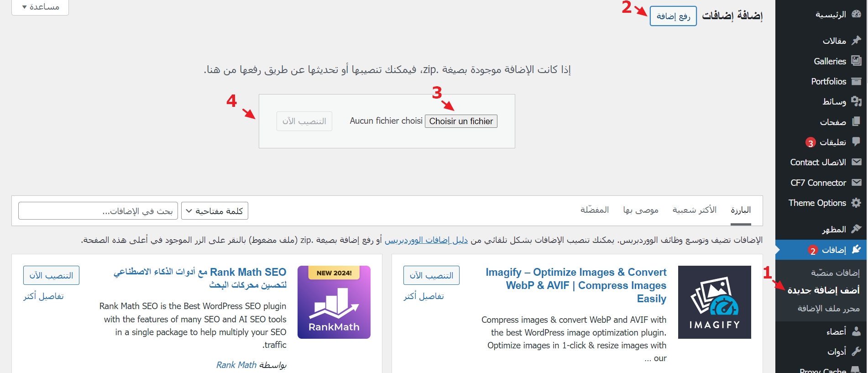Click the media library icon

[856, 101]
